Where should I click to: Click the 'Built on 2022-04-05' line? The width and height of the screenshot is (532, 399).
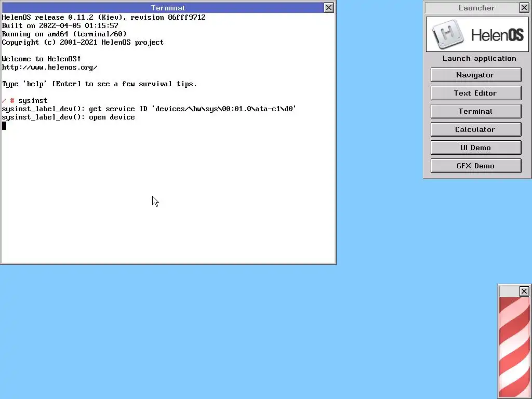coord(60,25)
